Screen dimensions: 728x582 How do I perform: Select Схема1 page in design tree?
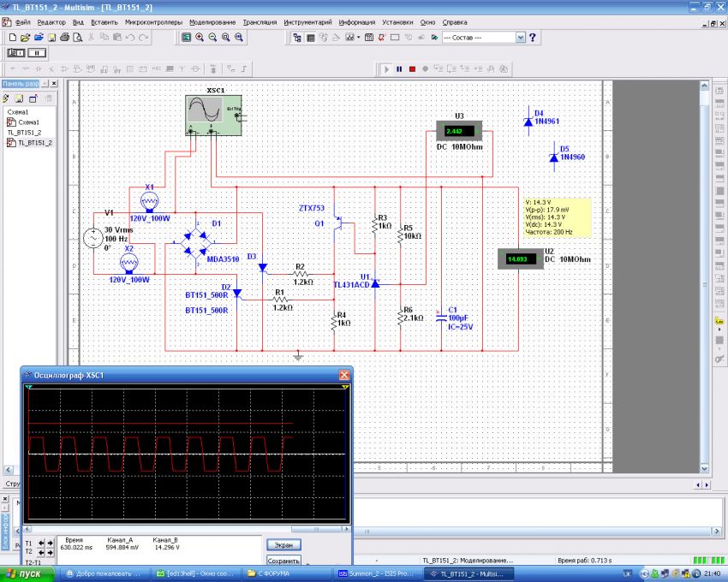coord(29,122)
